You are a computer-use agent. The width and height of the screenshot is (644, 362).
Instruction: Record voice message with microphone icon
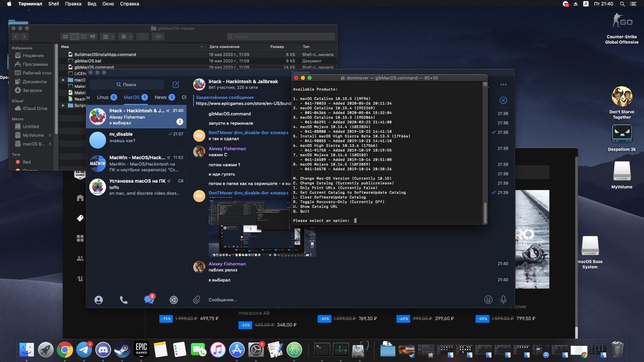click(x=503, y=300)
